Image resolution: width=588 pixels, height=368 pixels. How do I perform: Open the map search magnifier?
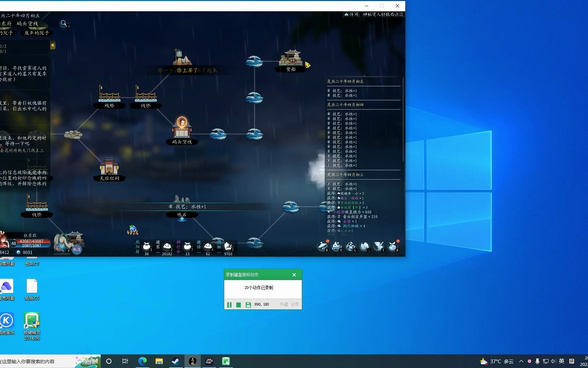[64, 24]
